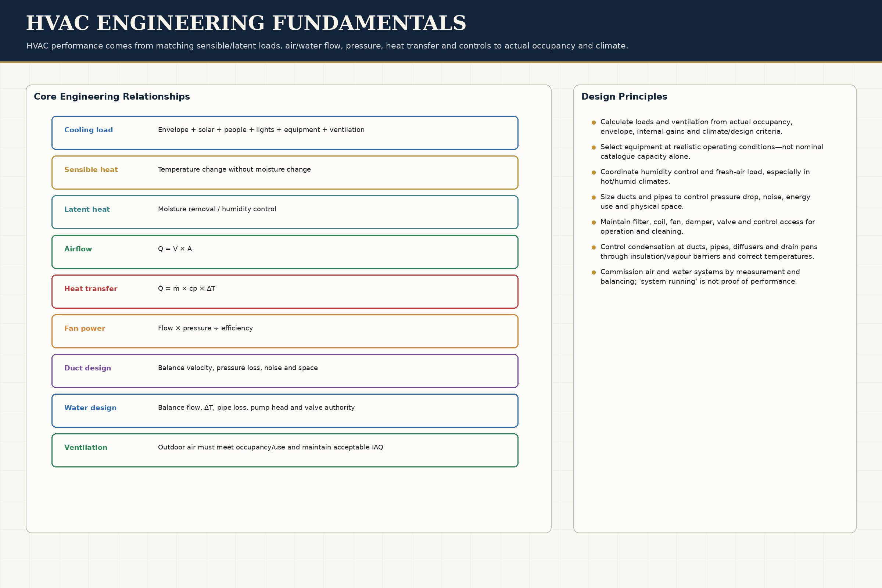Viewport: 882px width, 588px height.
Task: Click the principle 'Select equipment at realistic operating conditions'
Action: 712,152
